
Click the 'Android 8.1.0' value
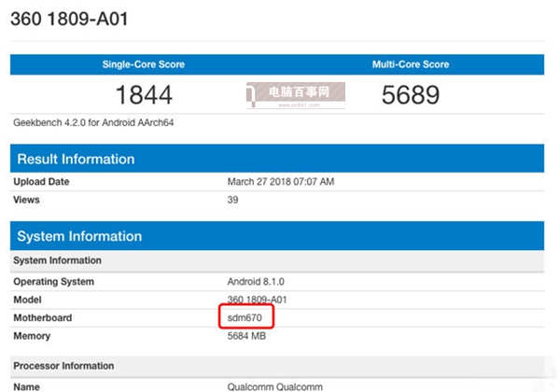[x=256, y=282]
